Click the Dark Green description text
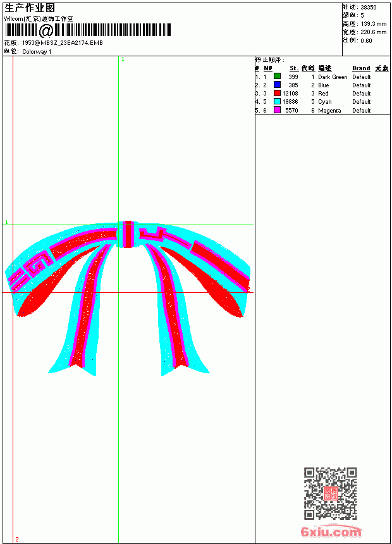Viewport: 392px width, 544px height. click(x=333, y=77)
